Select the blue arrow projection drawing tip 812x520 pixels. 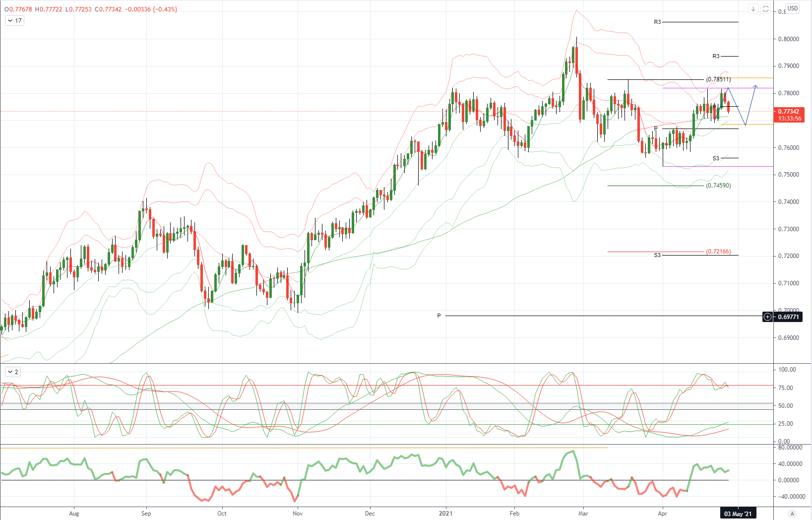click(755, 87)
